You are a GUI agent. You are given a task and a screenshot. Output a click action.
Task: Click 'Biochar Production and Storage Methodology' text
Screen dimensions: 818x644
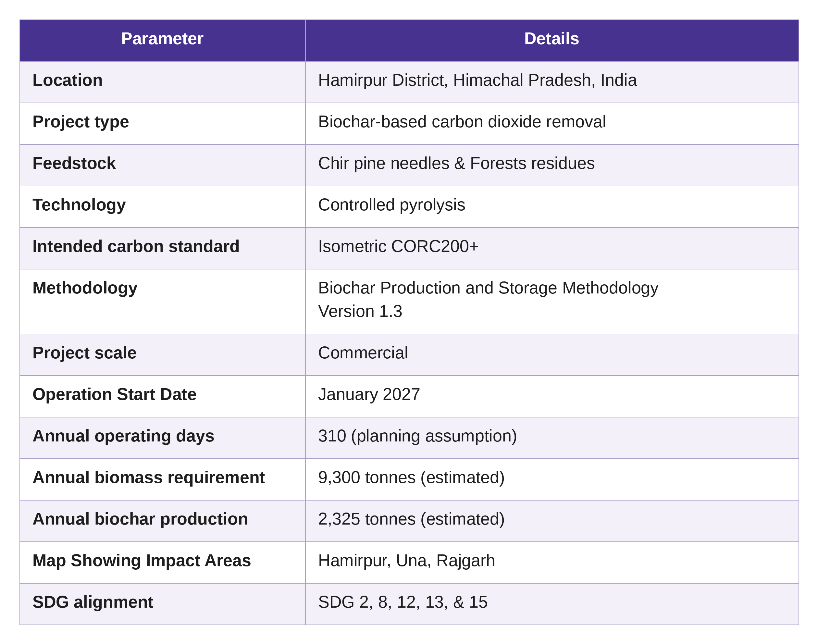pos(488,289)
